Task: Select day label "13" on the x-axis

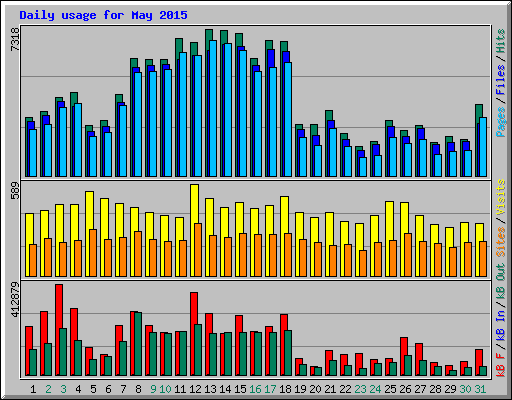Action: click(x=210, y=389)
